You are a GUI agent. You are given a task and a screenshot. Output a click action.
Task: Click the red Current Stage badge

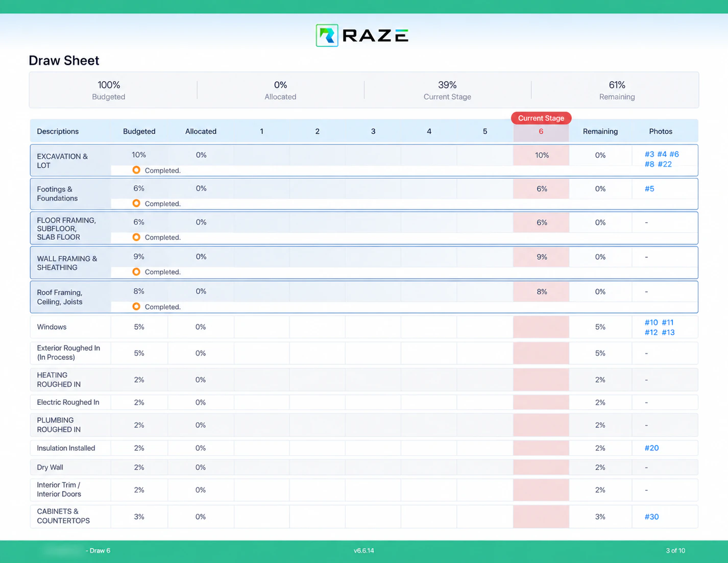tap(541, 118)
